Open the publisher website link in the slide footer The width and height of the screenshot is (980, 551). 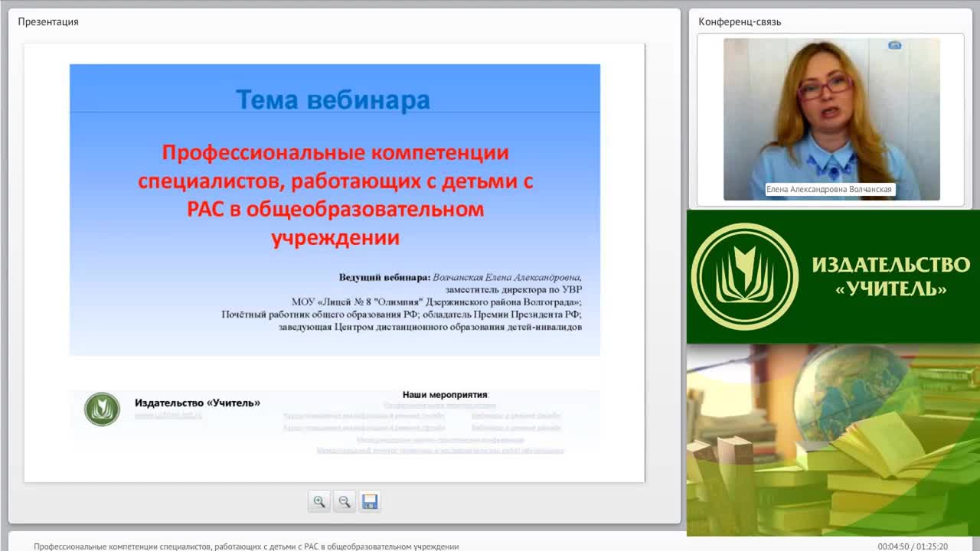tap(168, 416)
